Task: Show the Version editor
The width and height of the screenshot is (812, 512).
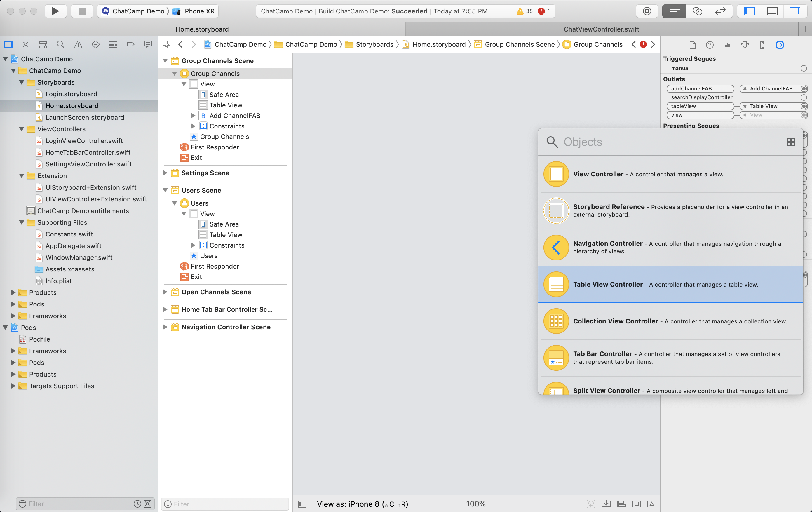Action: point(720,11)
